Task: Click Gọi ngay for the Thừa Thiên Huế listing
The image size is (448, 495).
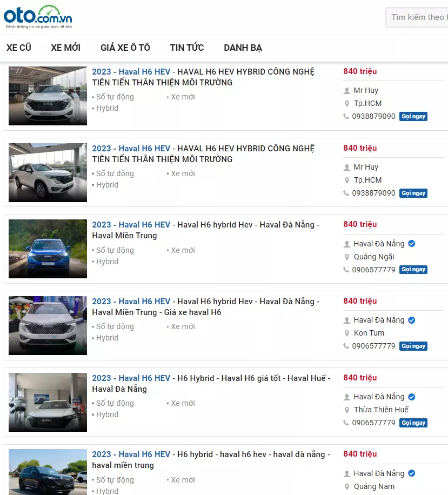Action: tap(413, 423)
